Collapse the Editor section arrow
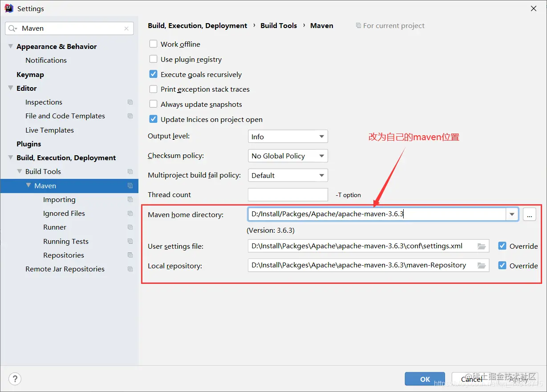The height and width of the screenshot is (392, 547). pyautogui.click(x=11, y=88)
